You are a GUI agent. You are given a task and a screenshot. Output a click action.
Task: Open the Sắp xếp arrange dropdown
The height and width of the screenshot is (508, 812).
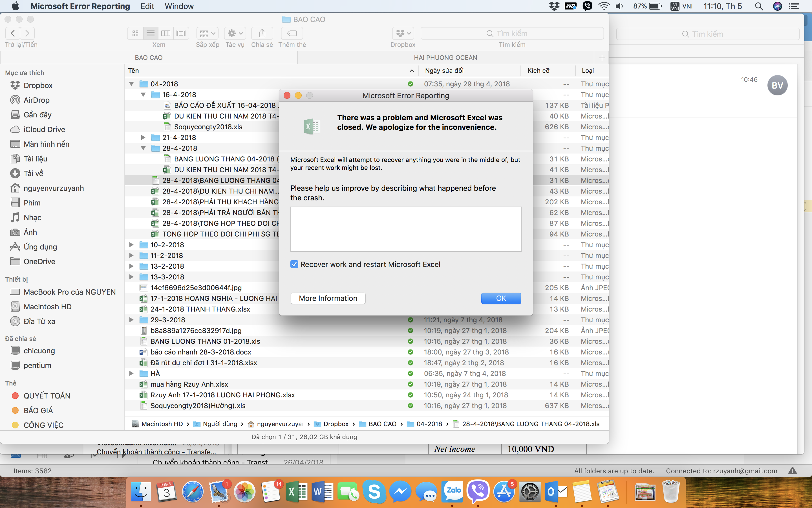[207, 33]
